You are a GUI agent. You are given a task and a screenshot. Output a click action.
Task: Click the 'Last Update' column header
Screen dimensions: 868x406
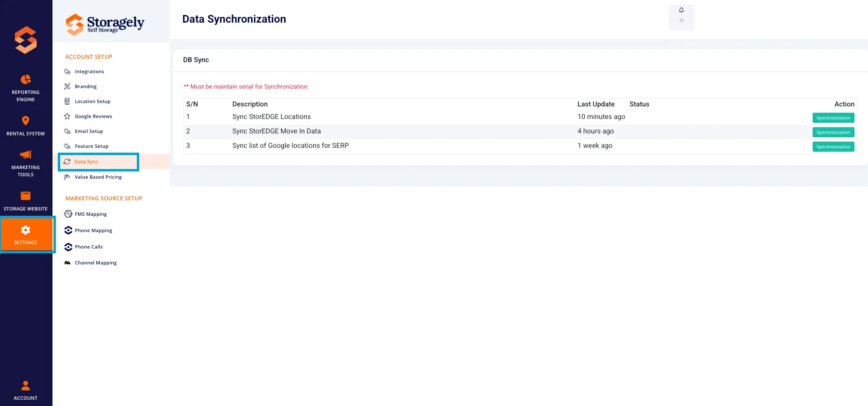596,105
